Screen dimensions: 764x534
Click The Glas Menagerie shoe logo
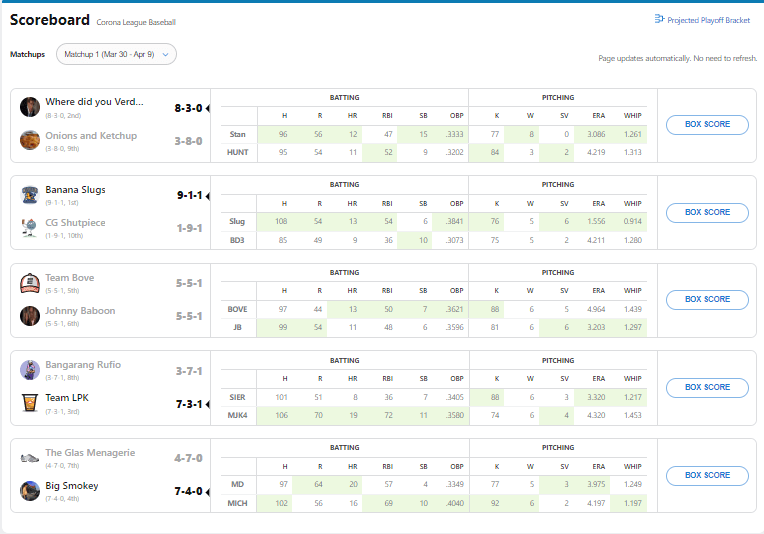click(30, 457)
